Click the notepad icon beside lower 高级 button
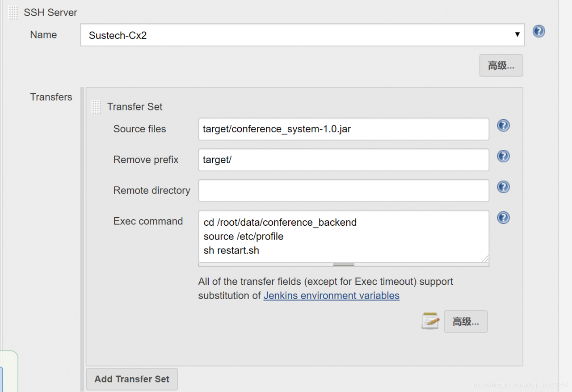Image resolution: width=572 pixels, height=392 pixels. [x=430, y=321]
